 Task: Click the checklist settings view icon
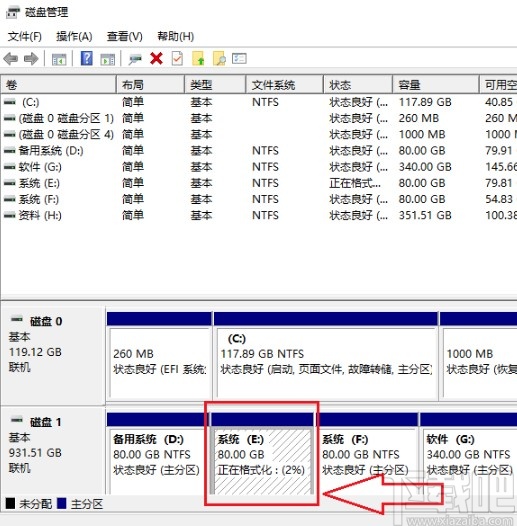click(x=239, y=58)
